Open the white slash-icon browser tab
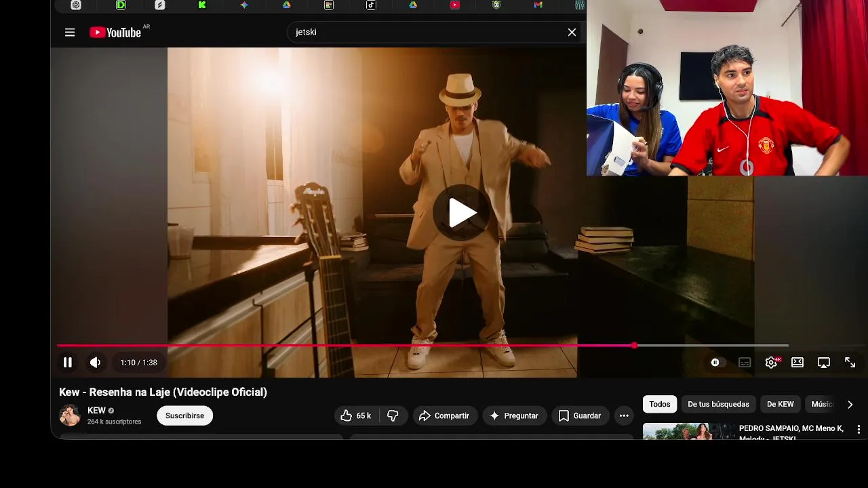868x488 pixels. coord(160,5)
